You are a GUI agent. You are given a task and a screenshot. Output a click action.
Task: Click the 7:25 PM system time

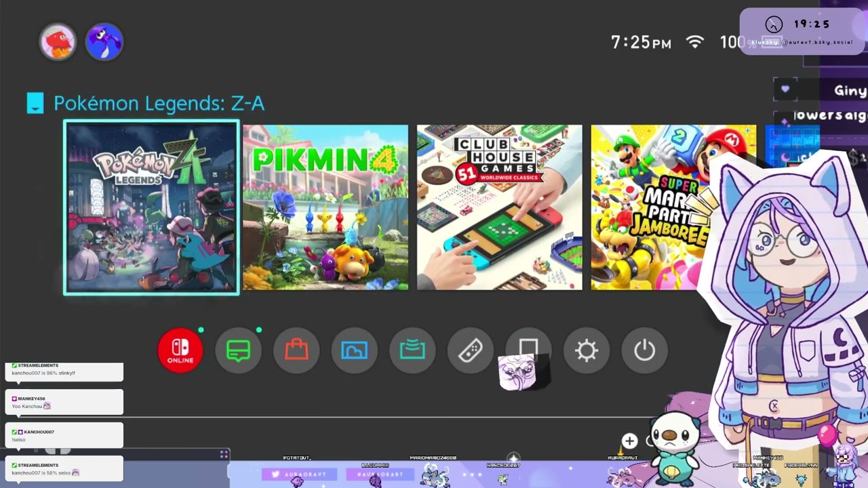(x=641, y=42)
